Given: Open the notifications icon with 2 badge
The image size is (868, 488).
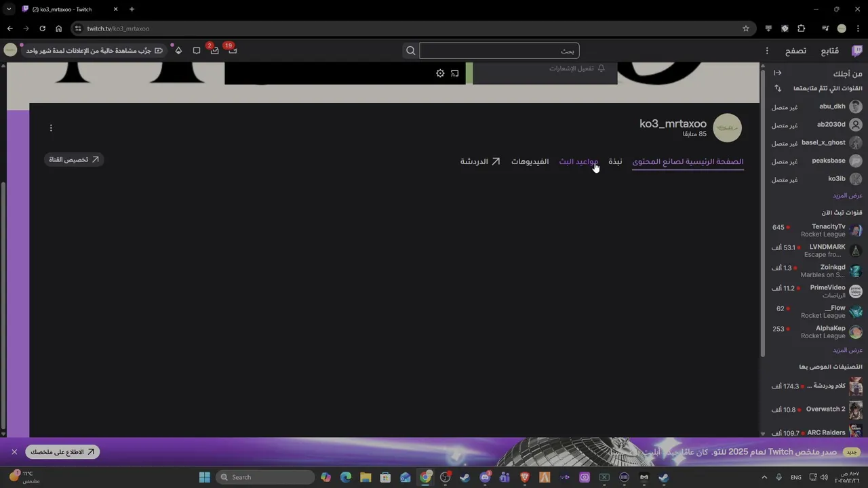Looking at the screenshot, I should (214, 49).
